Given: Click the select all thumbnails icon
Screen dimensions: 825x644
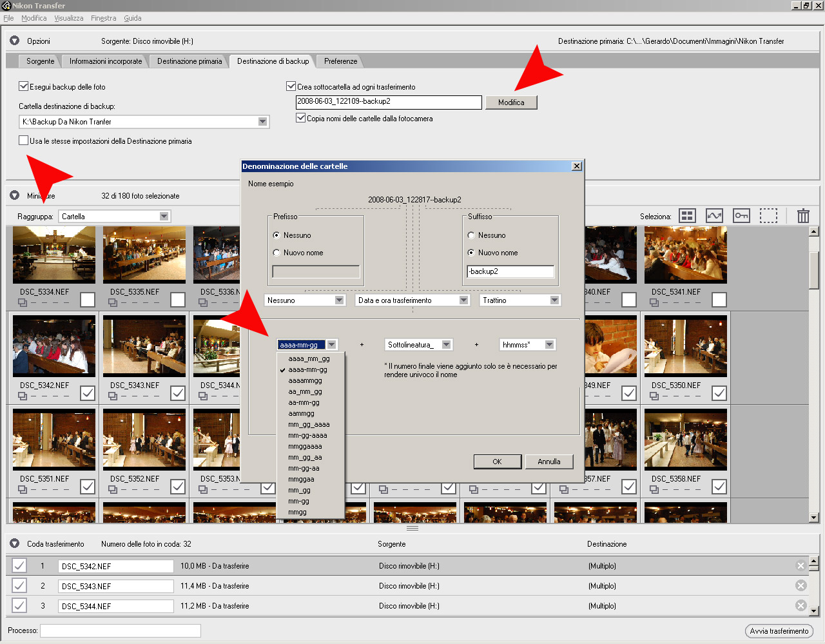Looking at the screenshot, I should pyautogui.click(x=687, y=216).
